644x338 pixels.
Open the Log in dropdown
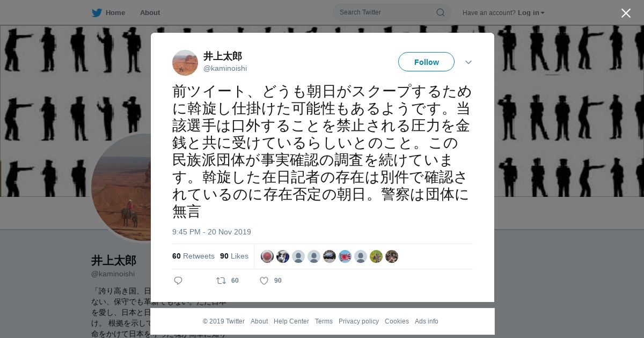(531, 13)
